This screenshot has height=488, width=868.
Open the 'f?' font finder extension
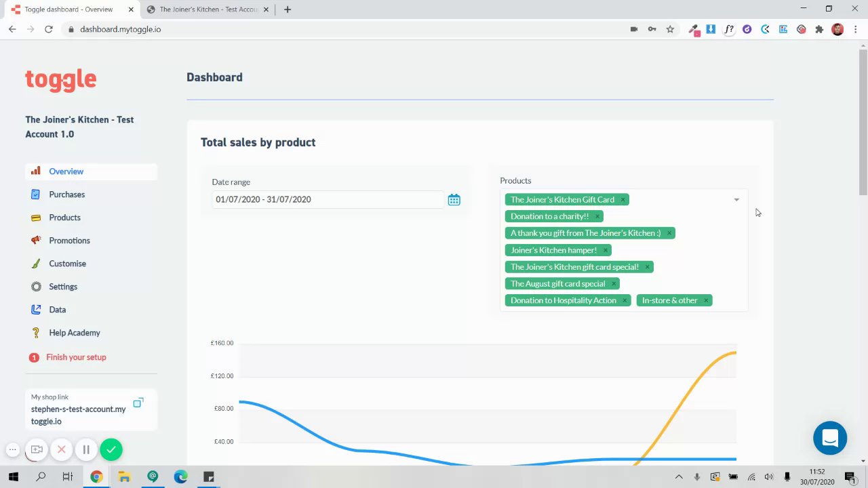point(729,29)
